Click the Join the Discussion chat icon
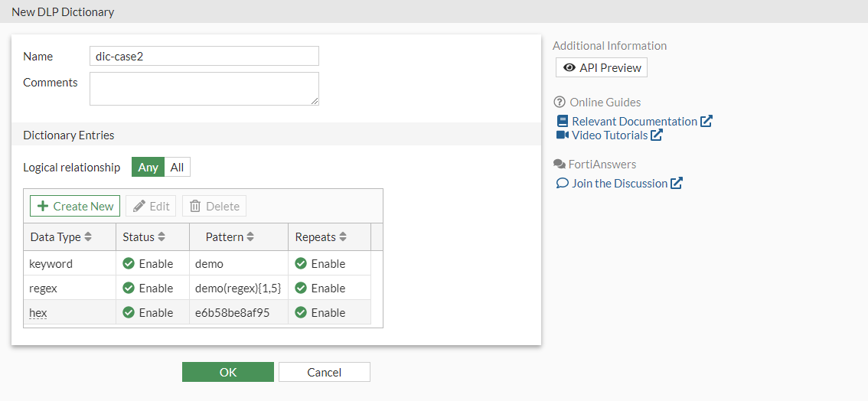 point(562,184)
